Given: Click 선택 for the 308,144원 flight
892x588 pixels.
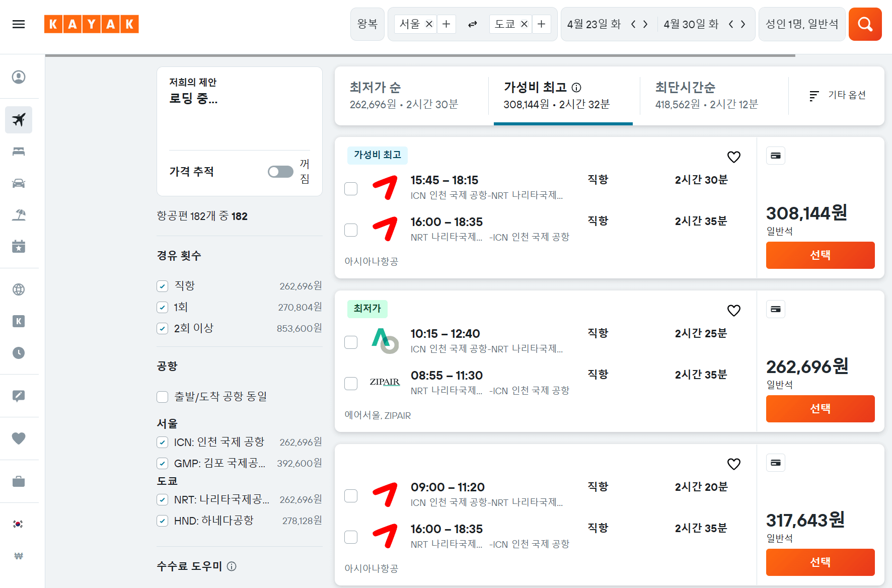Looking at the screenshot, I should pyautogui.click(x=820, y=255).
